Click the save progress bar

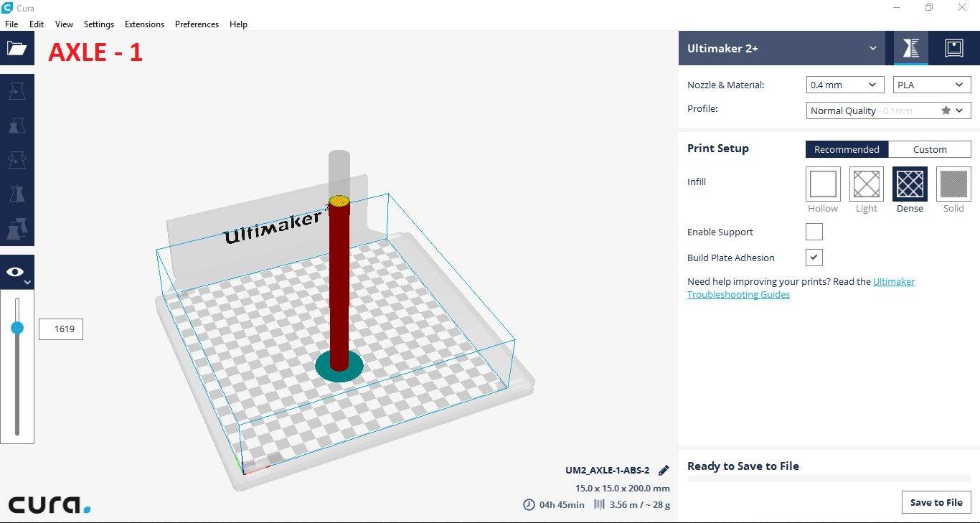829,479
